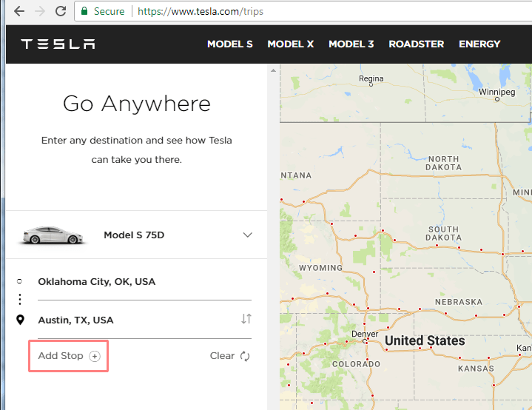This screenshot has height=410, width=532.
Task: Click the destination pin marker icon
Action: tap(21, 320)
